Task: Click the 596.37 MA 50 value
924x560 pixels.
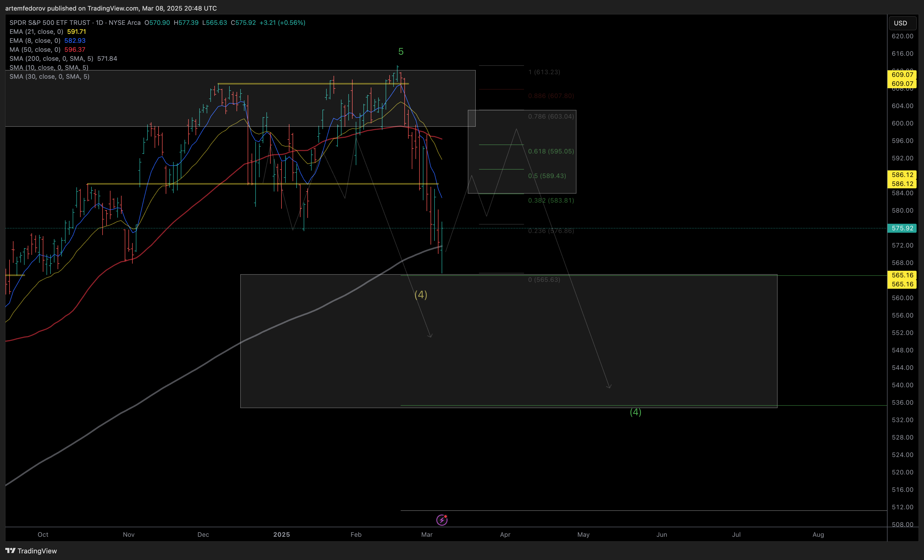Action: tap(75, 49)
